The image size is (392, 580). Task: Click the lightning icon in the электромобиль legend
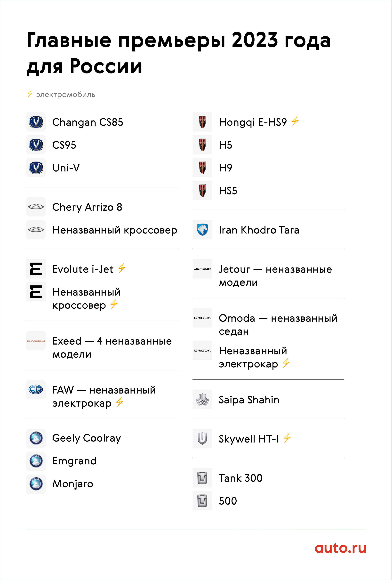click(30, 94)
